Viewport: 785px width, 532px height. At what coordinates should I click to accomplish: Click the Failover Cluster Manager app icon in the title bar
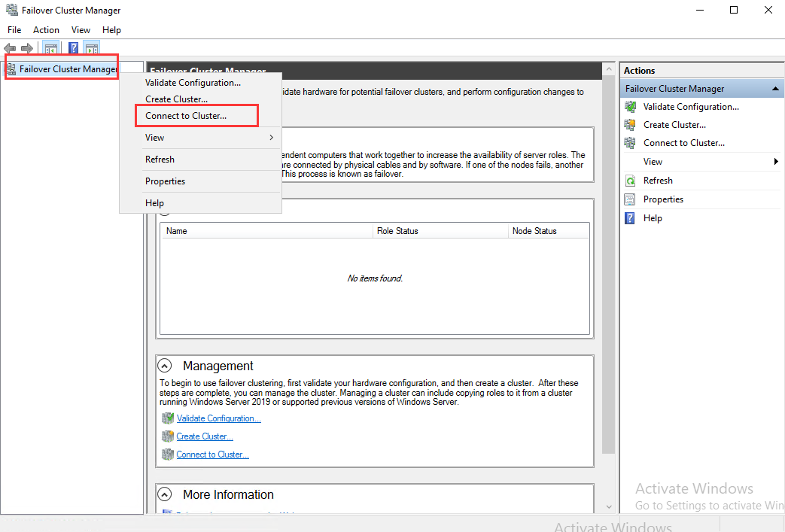pyautogui.click(x=11, y=10)
